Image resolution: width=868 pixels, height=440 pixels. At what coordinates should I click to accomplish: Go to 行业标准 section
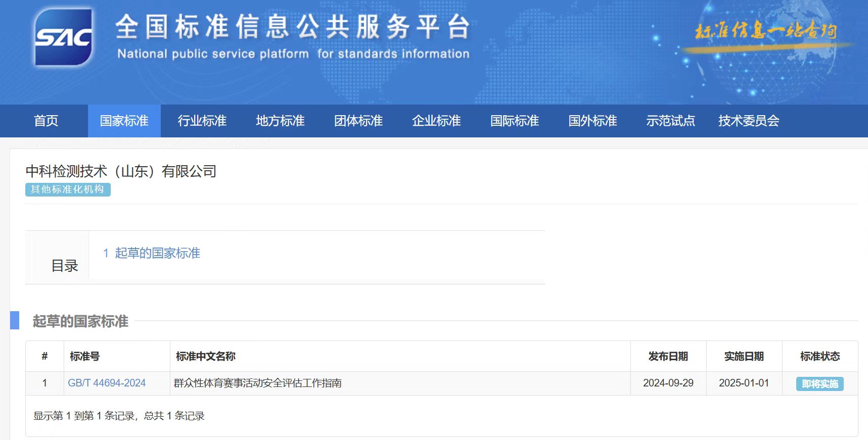pos(202,121)
